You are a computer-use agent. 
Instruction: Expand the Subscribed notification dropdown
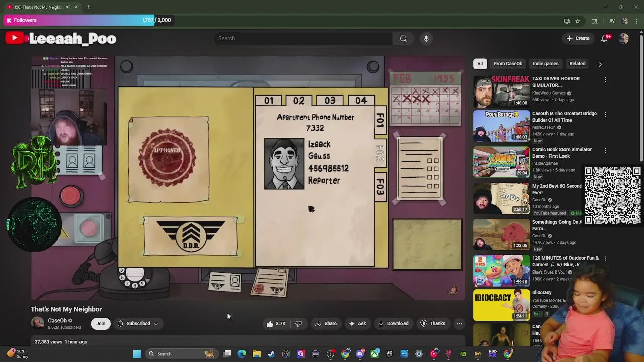tap(156, 324)
